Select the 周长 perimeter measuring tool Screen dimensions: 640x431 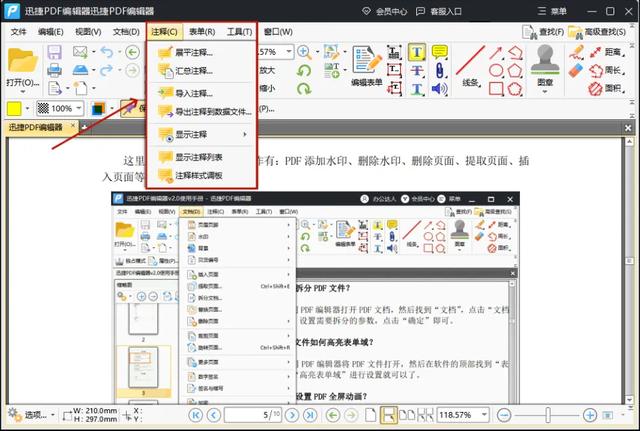click(607, 70)
